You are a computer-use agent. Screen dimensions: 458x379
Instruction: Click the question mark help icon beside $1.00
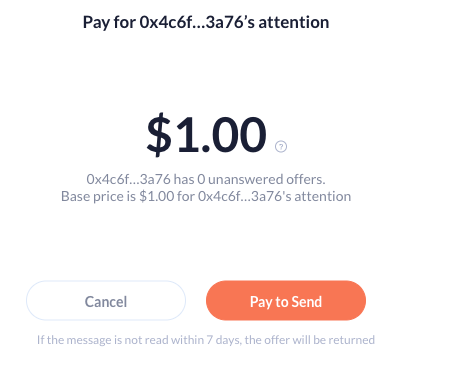tap(281, 146)
